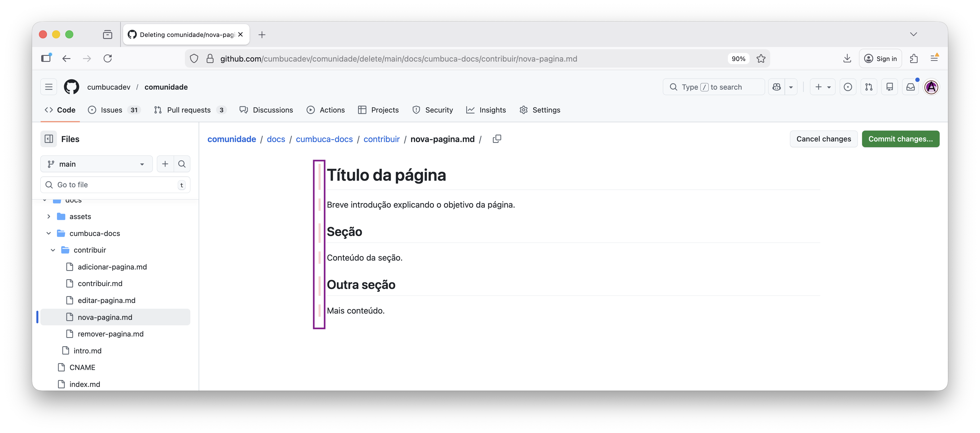980x433 pixels.
Task: Open the GitHub global navigation hamburger menu
Action: [49, 87]
